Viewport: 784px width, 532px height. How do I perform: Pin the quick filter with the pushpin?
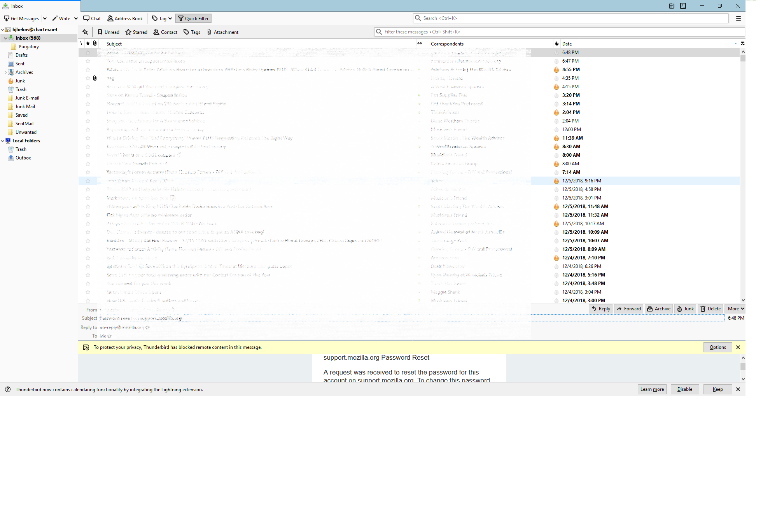pos(85,32)
